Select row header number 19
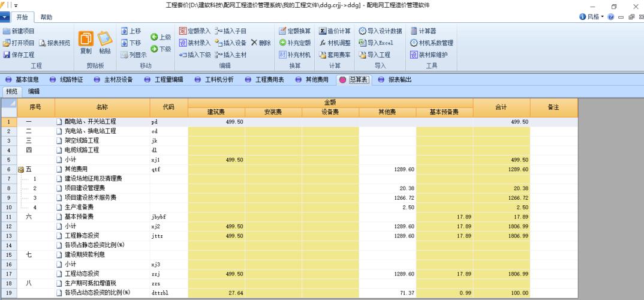This screenshot has width=644, height=300. (8, 293)
